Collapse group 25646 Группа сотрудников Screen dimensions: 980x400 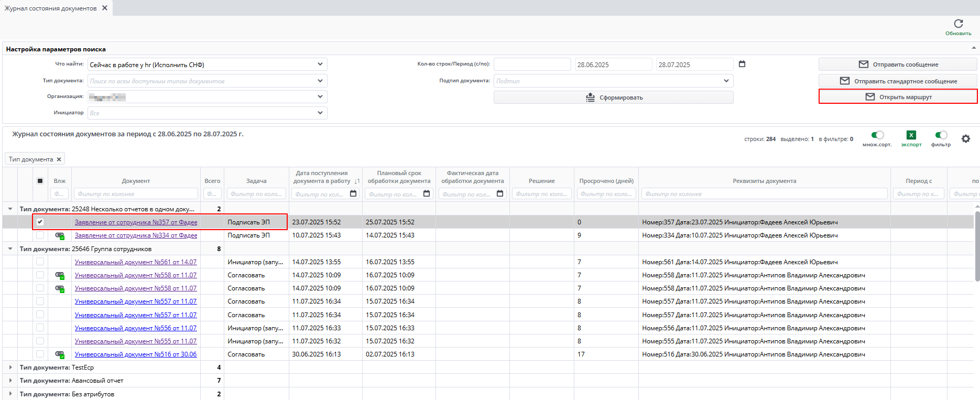click(x=10, y=248)
